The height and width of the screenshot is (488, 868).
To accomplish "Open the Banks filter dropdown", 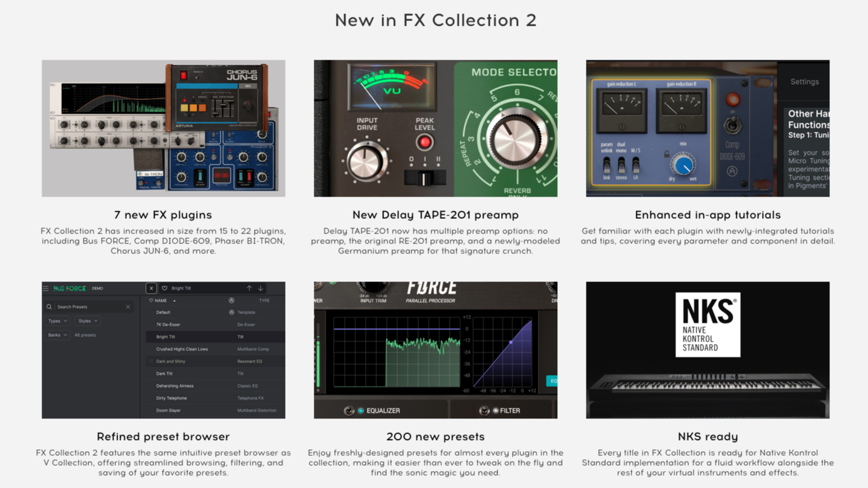I will click(x=57, y=335).
